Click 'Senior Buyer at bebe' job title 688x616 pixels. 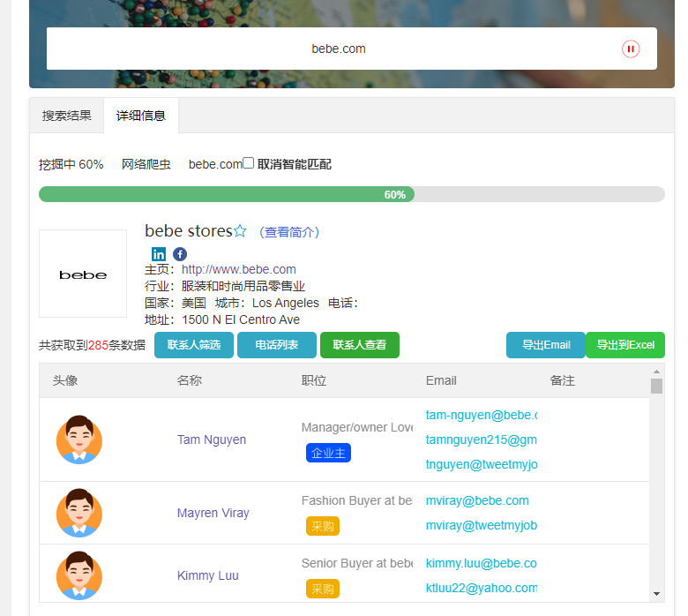(x=357, y=563)
